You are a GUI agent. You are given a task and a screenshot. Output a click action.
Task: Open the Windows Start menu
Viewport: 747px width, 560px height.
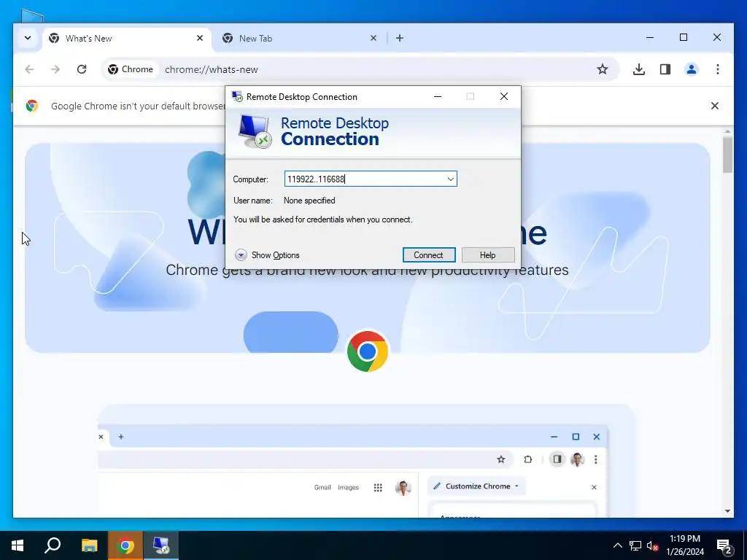(18, 545)
